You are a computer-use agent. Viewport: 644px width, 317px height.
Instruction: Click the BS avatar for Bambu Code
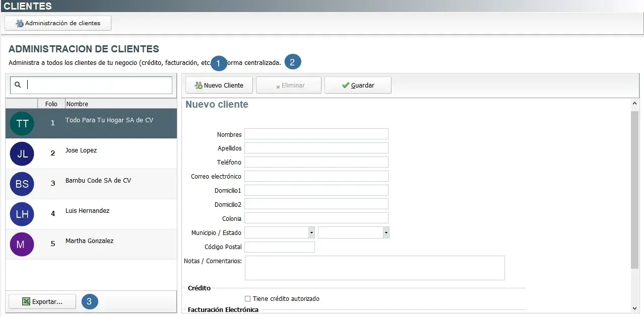pyautogui.click(x=22, y=184)
